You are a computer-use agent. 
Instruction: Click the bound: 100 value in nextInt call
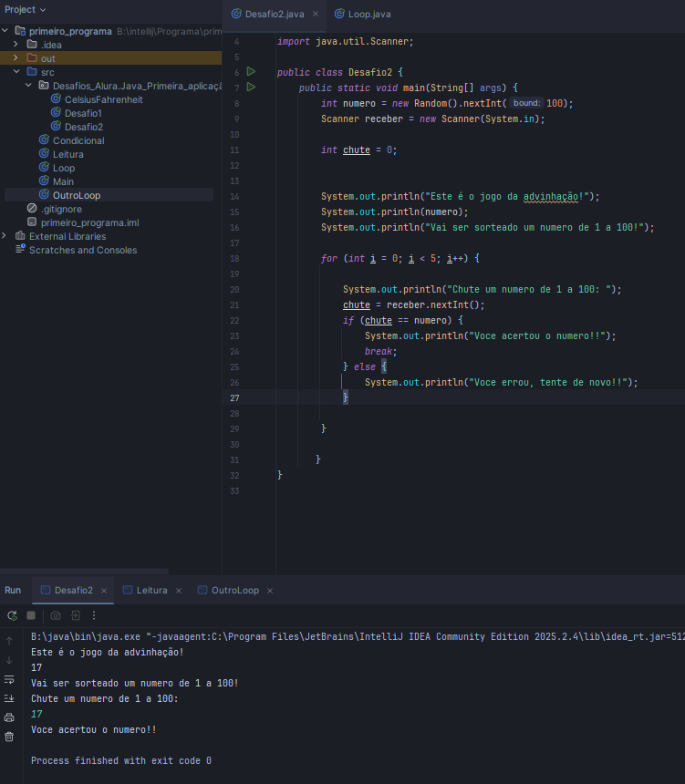coord(556,103)
